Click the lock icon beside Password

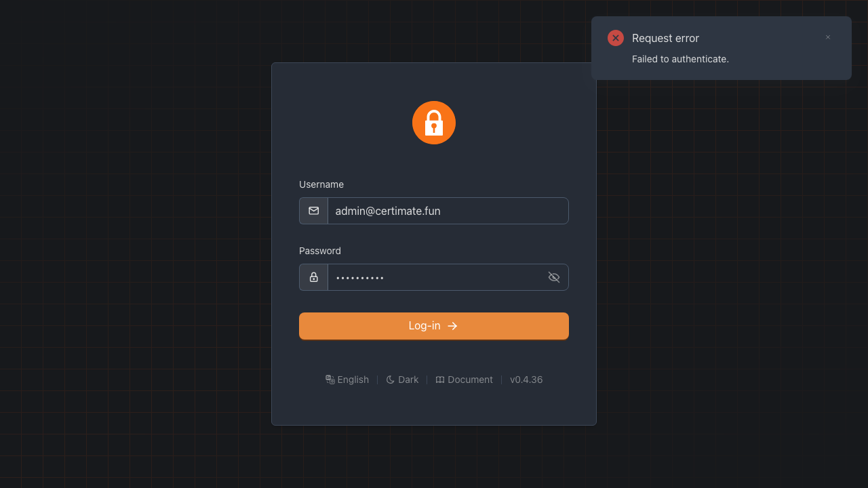(x=314, y=277)
